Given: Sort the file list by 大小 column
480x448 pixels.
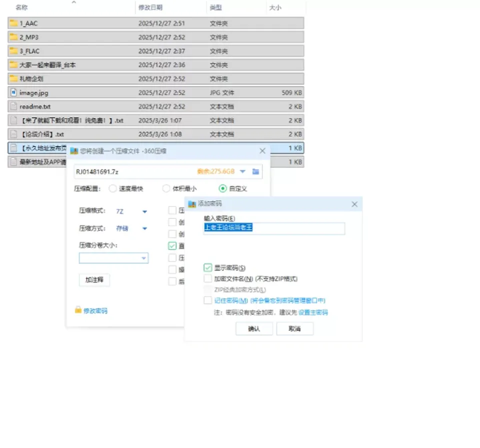Looking at the screenshot, I should pos(275,7).
